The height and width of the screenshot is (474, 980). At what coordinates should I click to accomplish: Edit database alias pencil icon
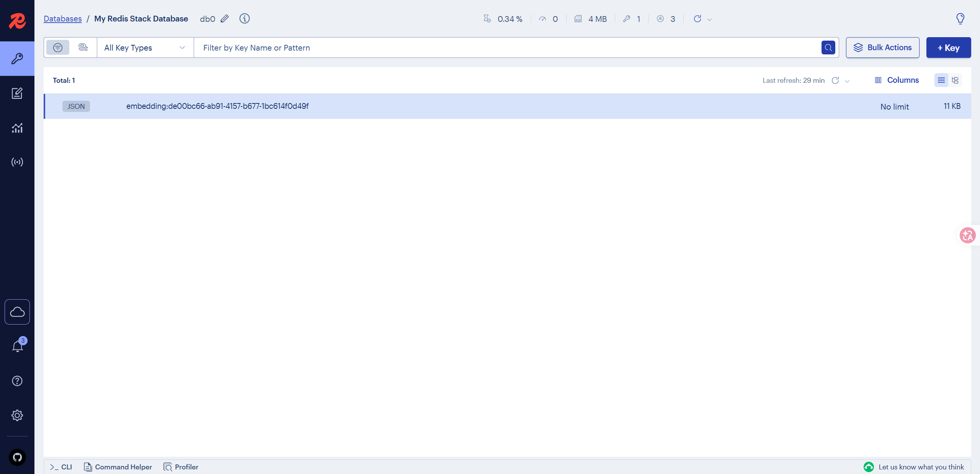pos(225,18)
